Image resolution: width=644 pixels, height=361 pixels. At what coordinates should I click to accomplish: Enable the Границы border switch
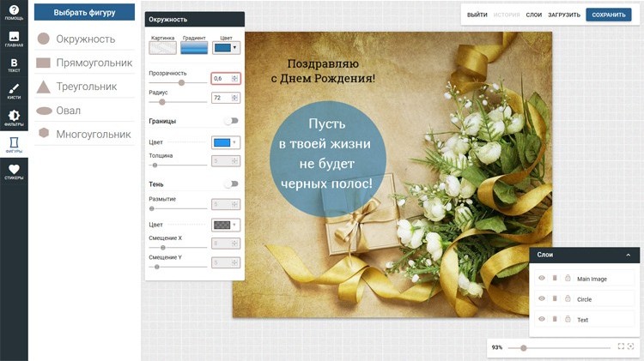[x=232, y=121]
